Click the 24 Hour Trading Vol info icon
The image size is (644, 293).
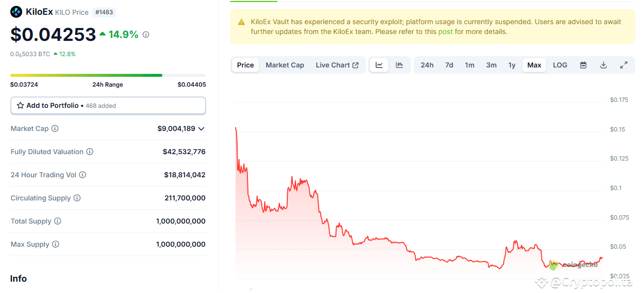point(83,174)
